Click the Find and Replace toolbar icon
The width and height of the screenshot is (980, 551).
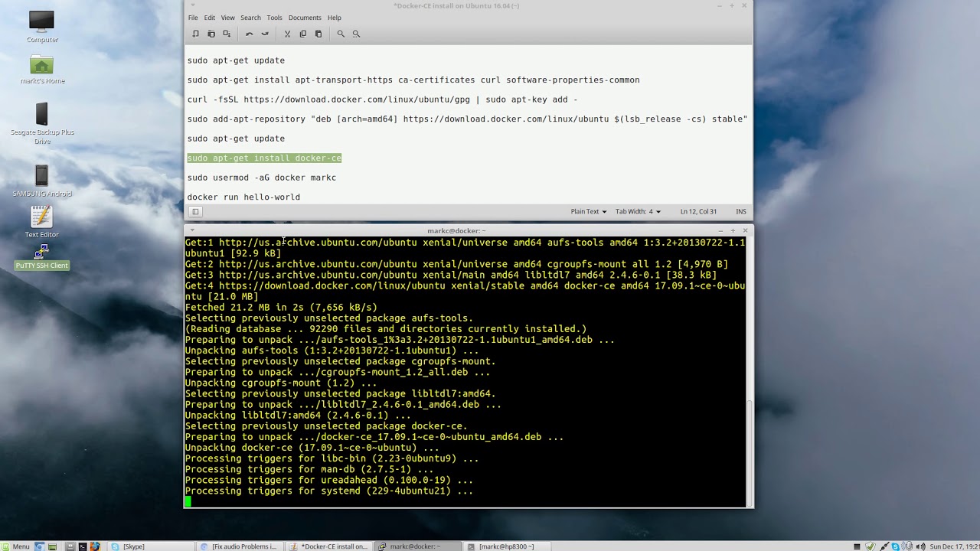[356, 34]
